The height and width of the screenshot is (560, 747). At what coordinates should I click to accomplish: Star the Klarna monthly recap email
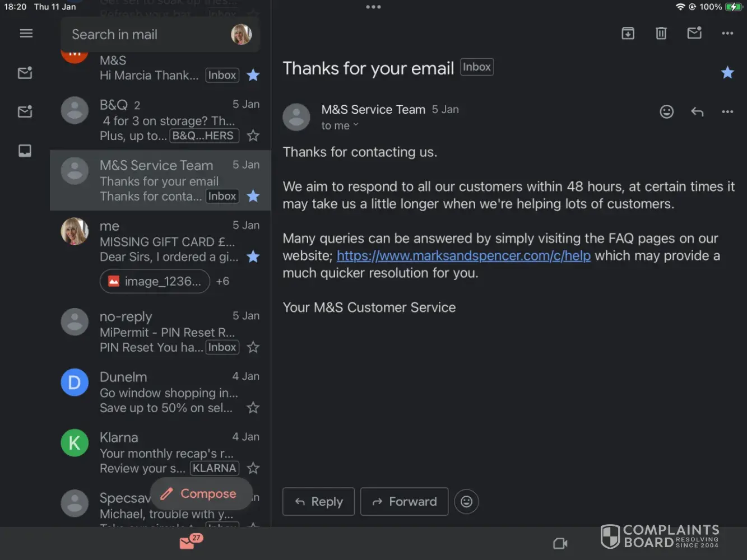(253, 468)
